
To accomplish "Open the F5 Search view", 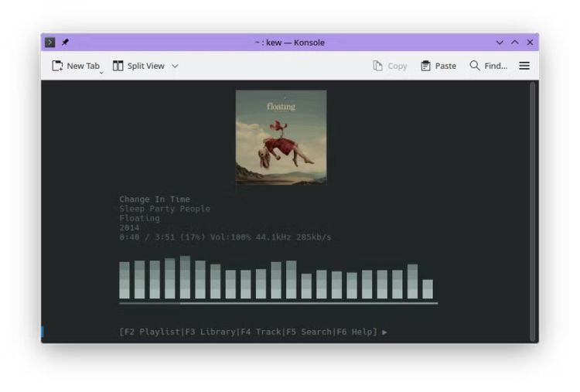I will 309,332.
